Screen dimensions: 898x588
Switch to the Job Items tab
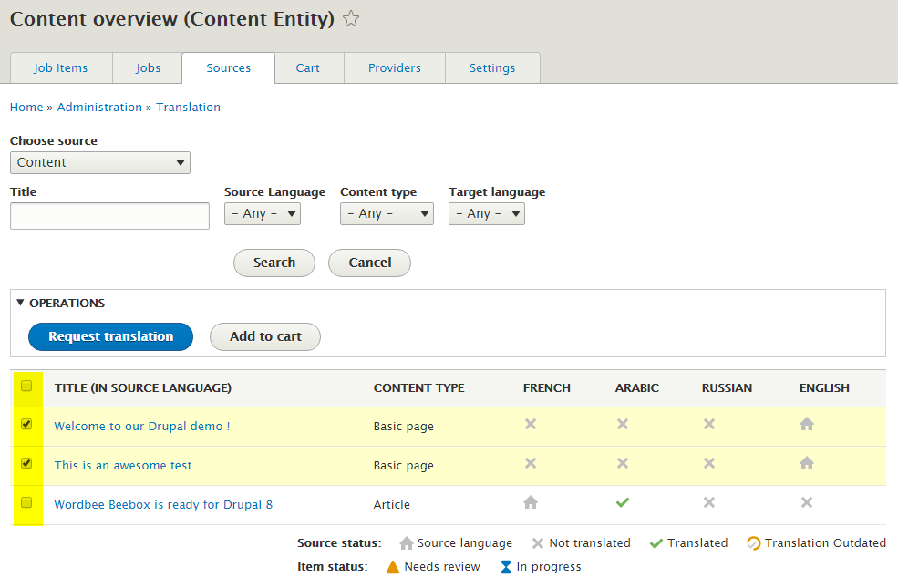click(x=61, y=68)
